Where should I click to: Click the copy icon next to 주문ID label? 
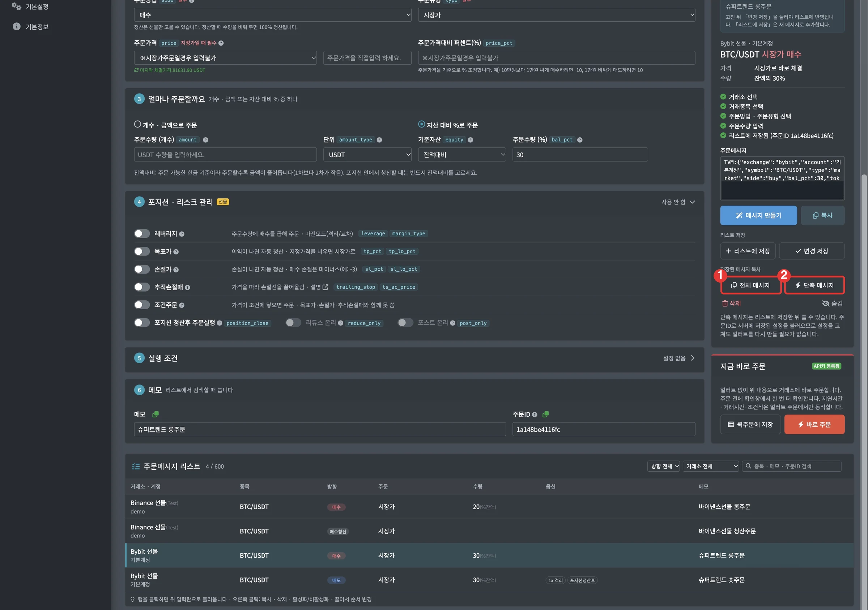coord(545,414)
